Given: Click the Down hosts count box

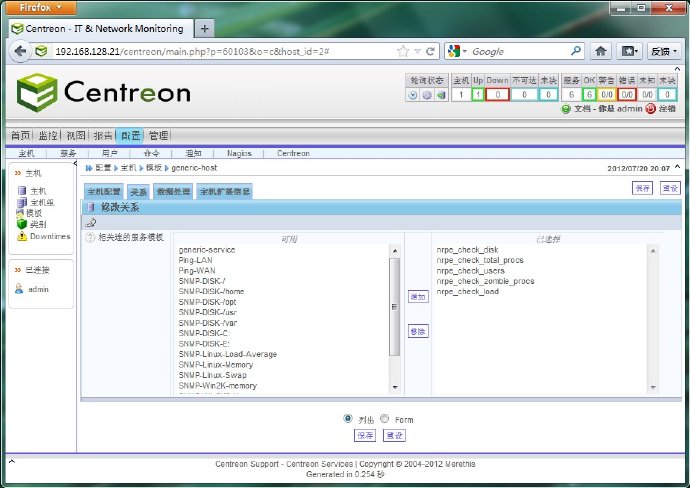Looking at the screenshot, I should (497, 95).
